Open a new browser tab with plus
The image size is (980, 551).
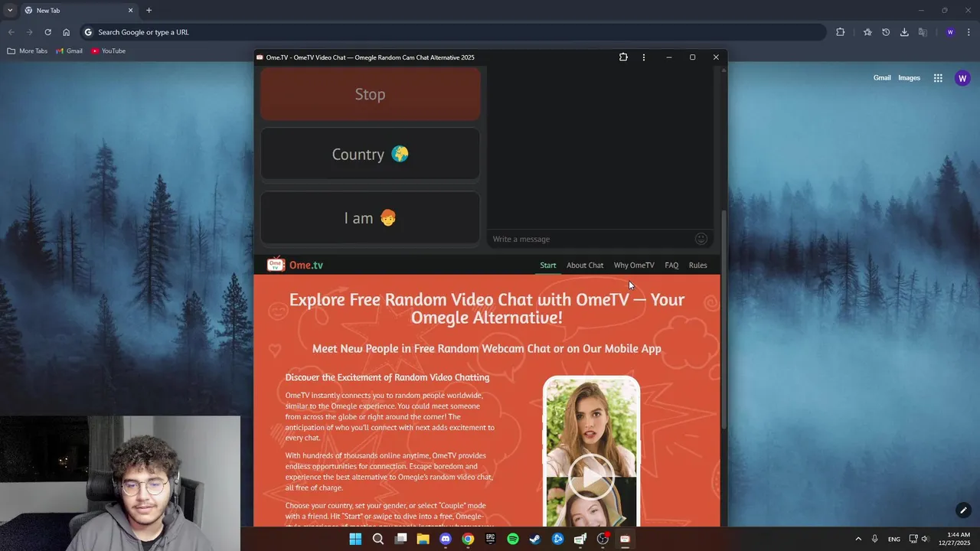[x=149, y=11]
